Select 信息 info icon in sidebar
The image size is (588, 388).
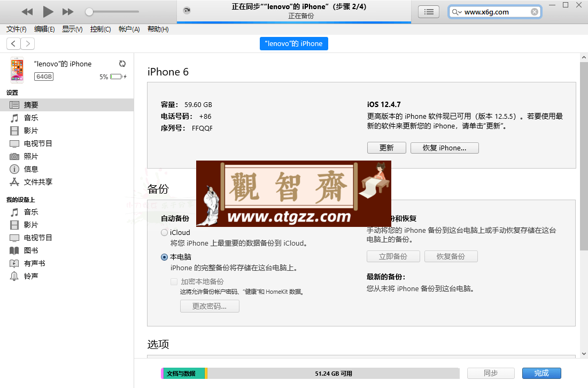tap(14, 169)
